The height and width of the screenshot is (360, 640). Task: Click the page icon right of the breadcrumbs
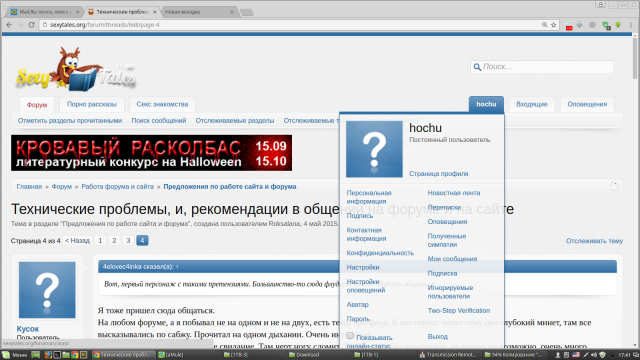pos(615,187)
